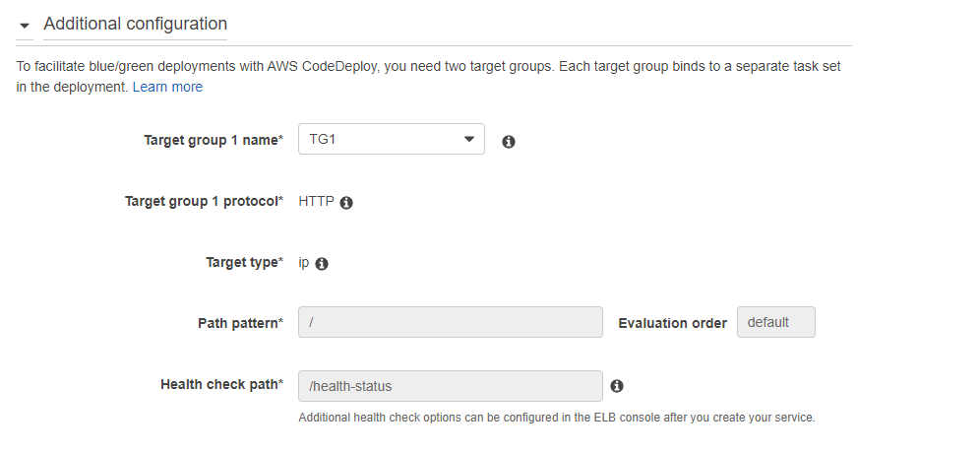The height and width of the screenshot is (454, 980).
Task: Click the Target type label
Action: click(x=244, y=262)
